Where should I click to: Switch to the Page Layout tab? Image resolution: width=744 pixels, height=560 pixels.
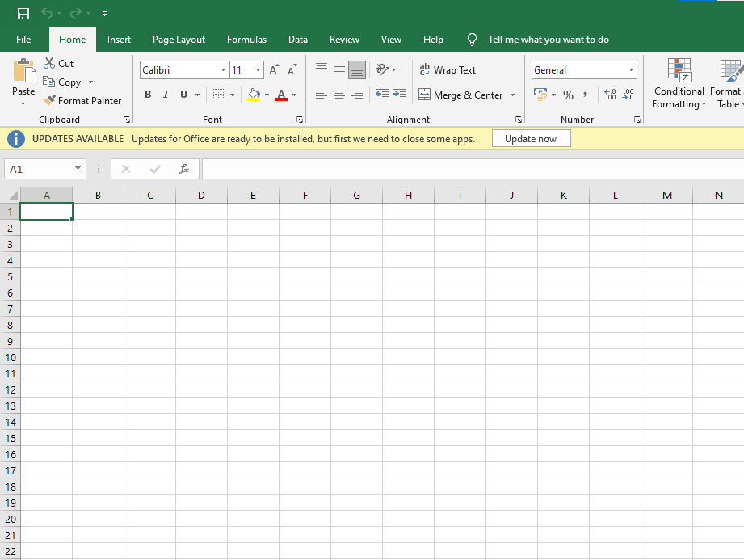179,40
